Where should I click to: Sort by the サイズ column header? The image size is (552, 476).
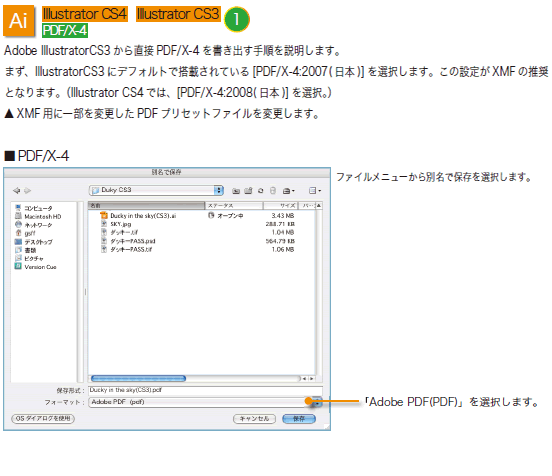click(281, 205)
